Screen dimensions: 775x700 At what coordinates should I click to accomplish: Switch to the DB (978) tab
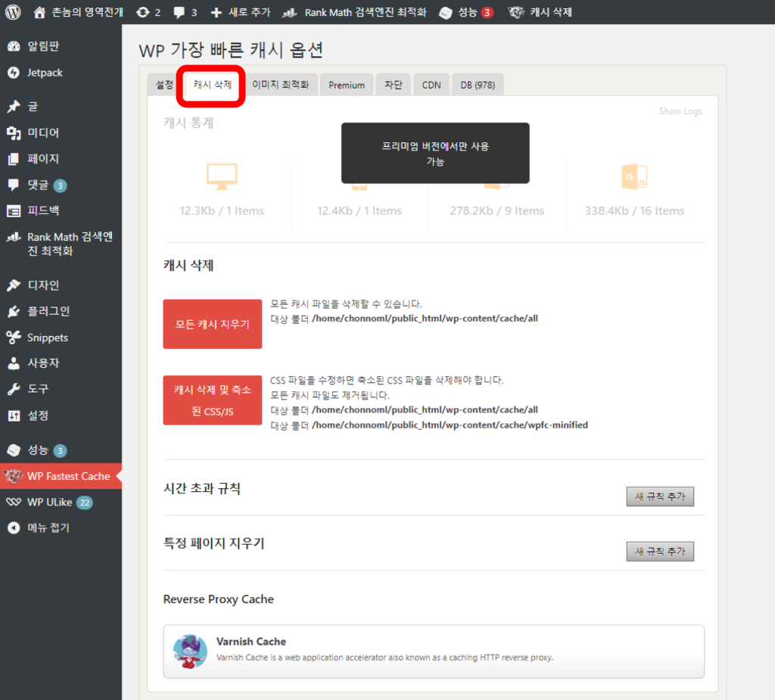(x=478, y=85)
